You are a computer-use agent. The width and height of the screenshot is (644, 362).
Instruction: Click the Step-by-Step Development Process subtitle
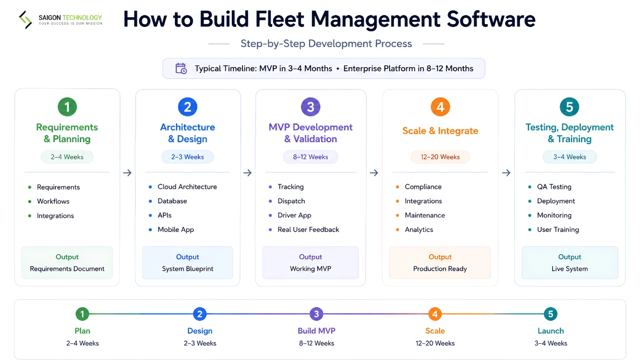tap(326, 43)
